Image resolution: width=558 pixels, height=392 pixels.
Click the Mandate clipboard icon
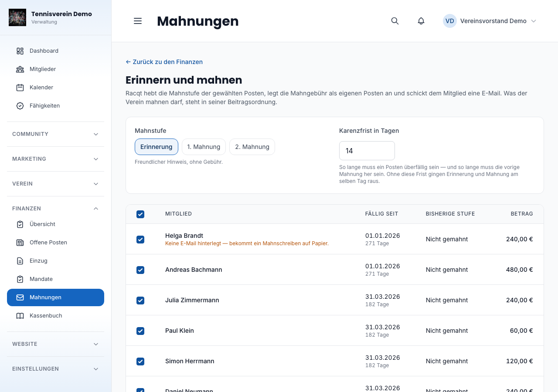pyautogui.click(x=20, y=279)
